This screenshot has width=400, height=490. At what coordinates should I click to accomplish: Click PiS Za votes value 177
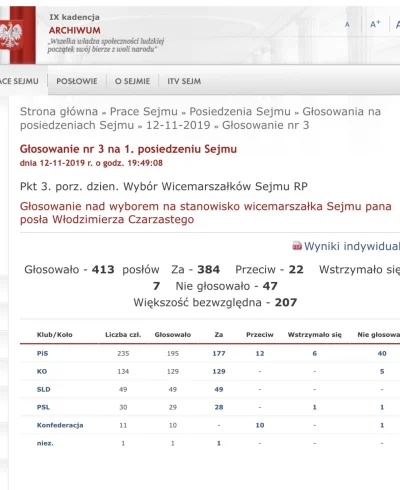[x=219, y=353]
